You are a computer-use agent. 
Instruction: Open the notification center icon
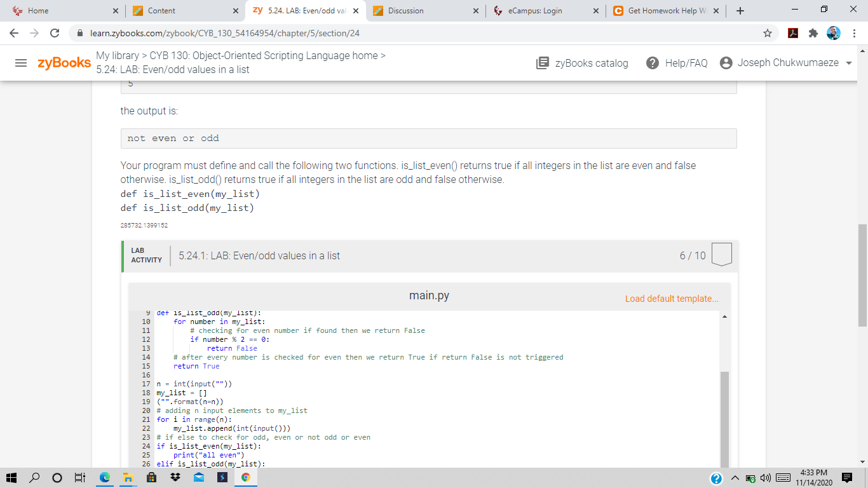click(x=847, y=478)
